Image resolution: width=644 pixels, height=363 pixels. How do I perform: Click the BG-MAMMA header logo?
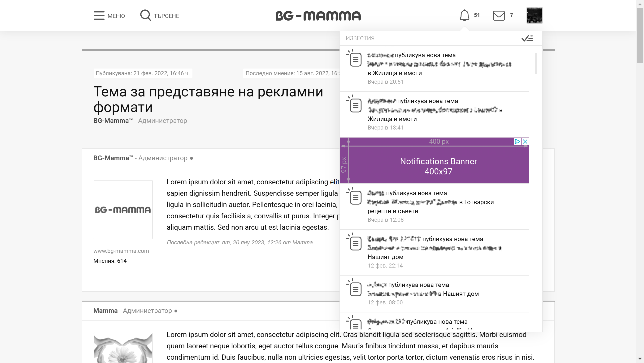click(x=318, y=16)
